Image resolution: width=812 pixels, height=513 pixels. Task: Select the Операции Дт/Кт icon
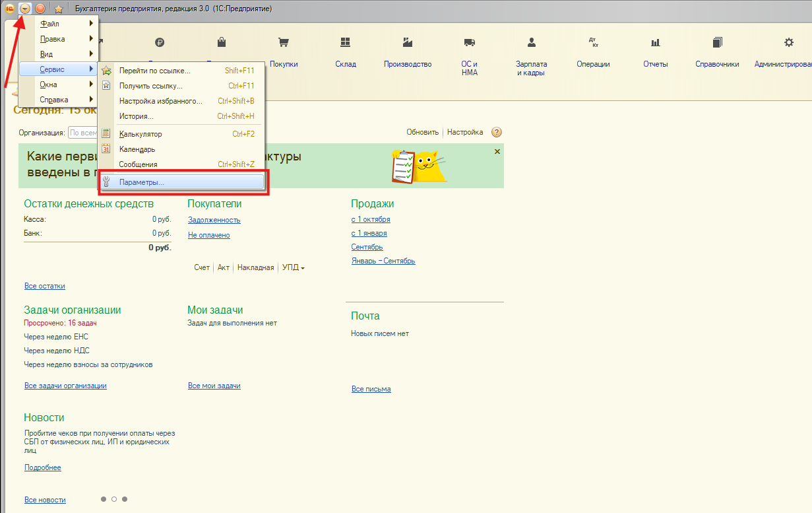[593, 43]
